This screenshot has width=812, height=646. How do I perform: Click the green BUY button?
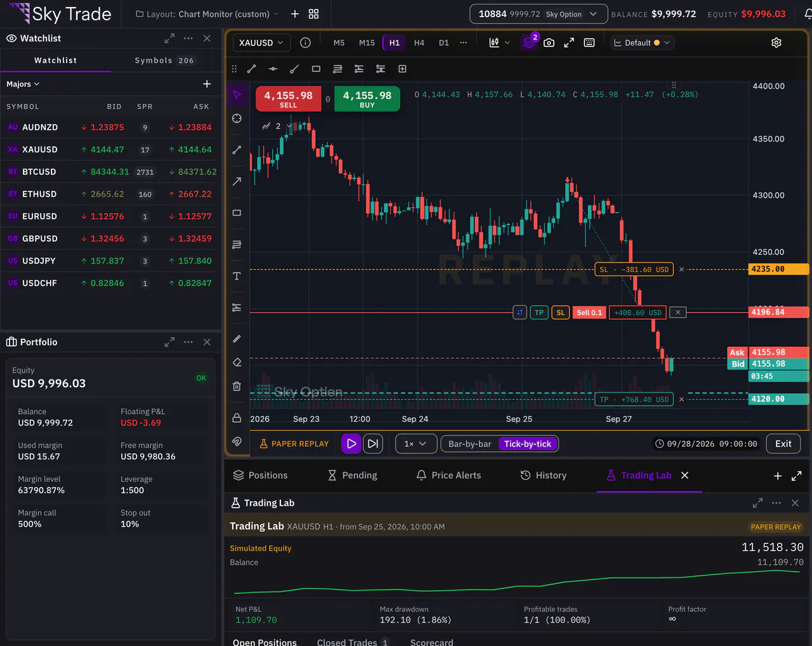(367, 99)
